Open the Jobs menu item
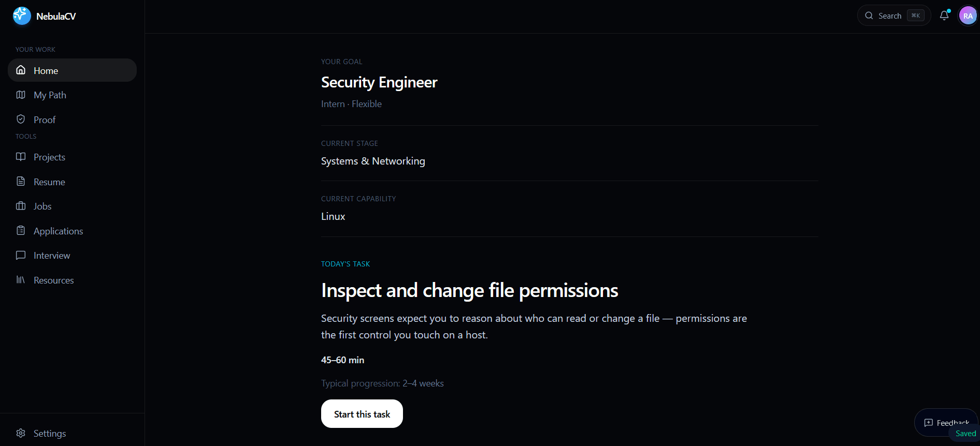This screenshot has height=446, width=980. click(x=72, y=206)
